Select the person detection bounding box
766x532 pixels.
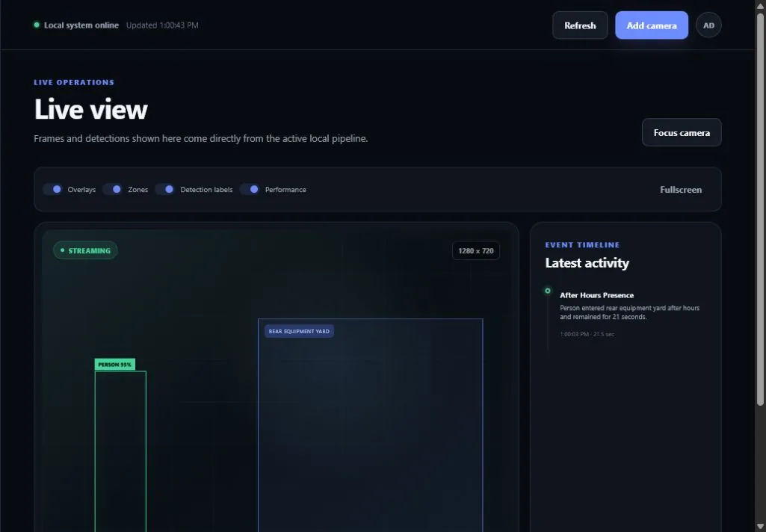click(120, 451)
